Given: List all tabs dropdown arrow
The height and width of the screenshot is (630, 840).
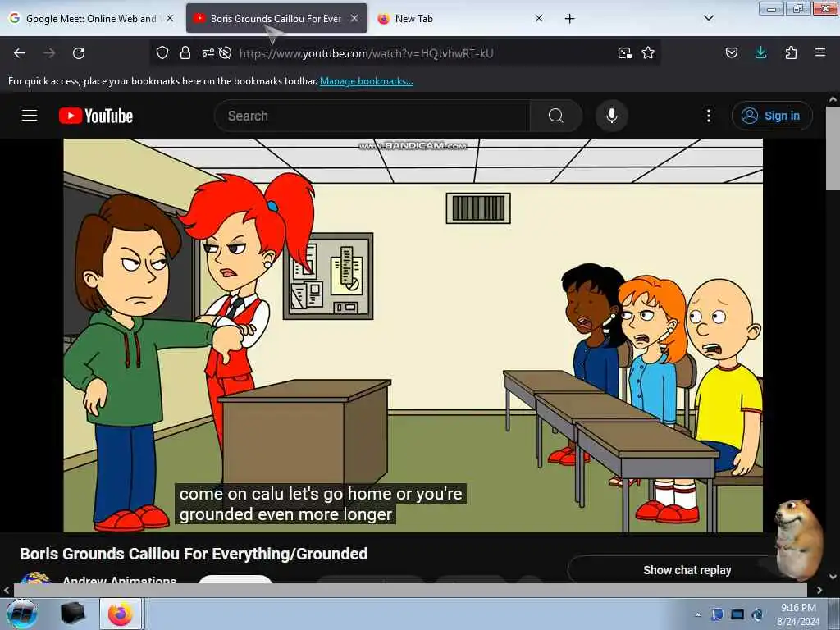Looking at the screenshot, I should tap(709, 18).
